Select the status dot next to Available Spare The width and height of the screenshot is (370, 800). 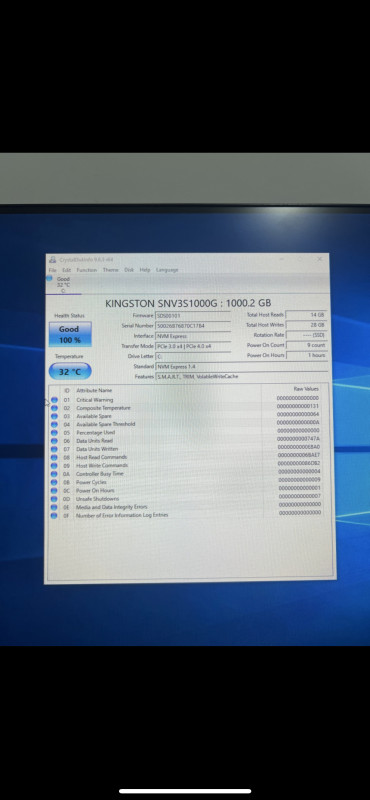click(x=54, y=416)
